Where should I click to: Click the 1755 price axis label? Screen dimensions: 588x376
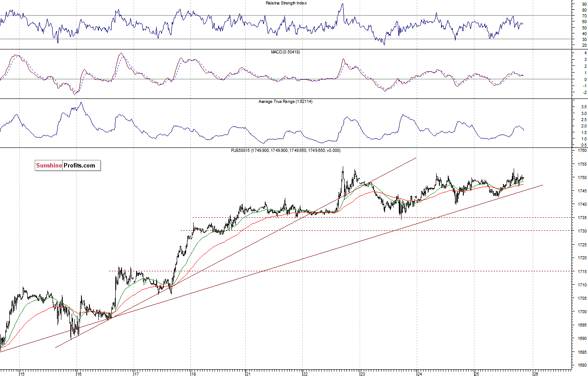coord(581,164)
